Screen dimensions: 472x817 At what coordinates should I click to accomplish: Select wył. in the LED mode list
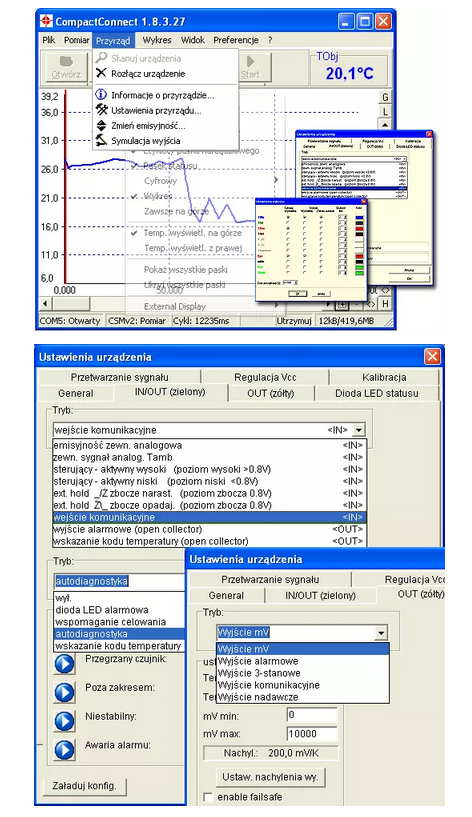click(x=119, y=598)
